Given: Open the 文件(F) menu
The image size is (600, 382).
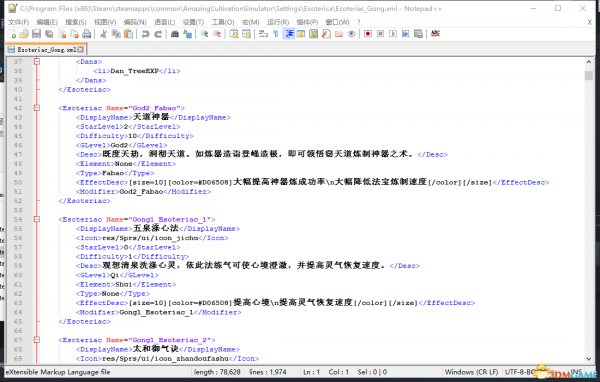Looking at the screenshot, I should click(x=18, y=22).
